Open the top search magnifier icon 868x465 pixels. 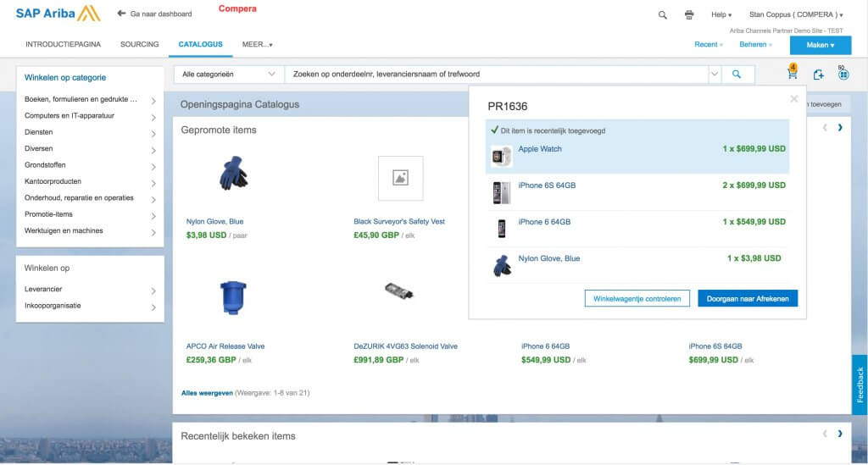pos(662,15)
